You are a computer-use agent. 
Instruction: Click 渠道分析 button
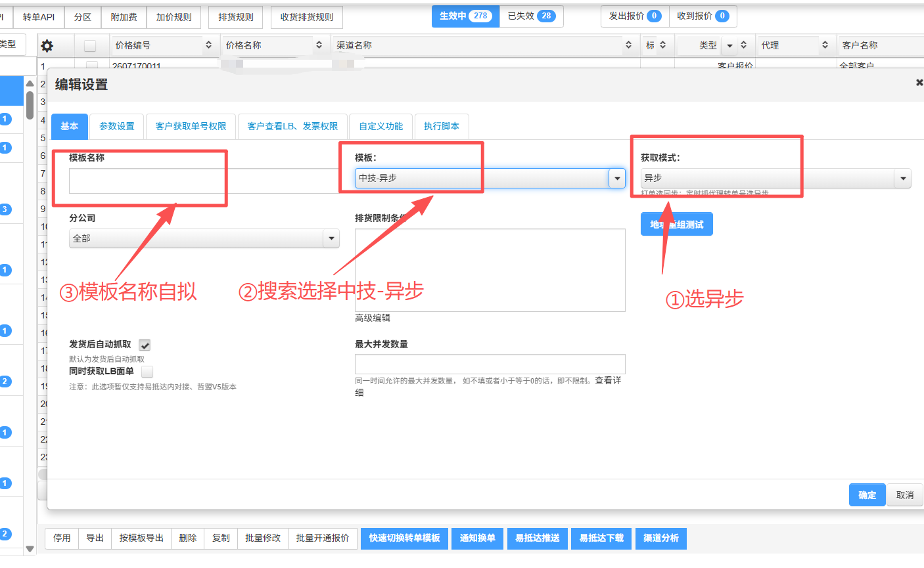(x=661, y=538)
